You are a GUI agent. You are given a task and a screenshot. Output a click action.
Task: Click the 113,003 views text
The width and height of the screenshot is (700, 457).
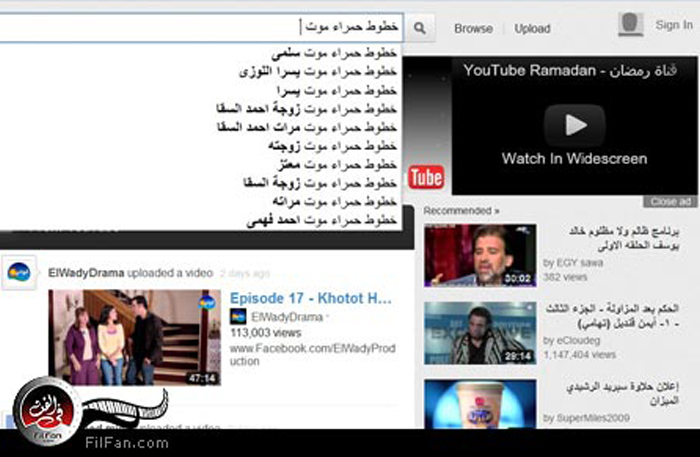pos(266,332)
